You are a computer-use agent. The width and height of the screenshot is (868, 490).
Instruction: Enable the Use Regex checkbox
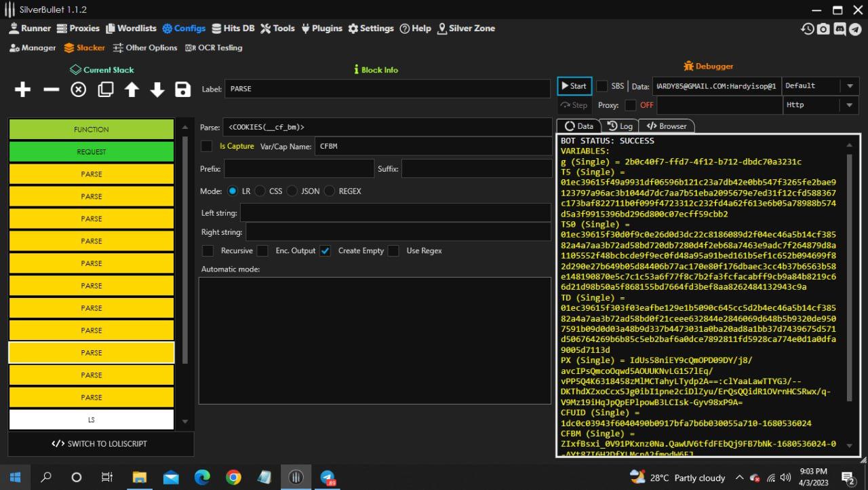(393, 250)
